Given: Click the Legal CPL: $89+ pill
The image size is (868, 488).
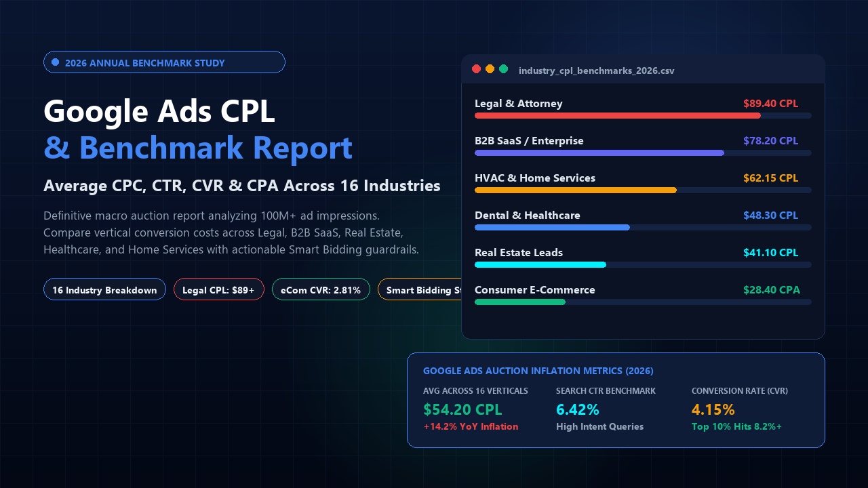Looking at the screenshot, I should (x=218, y=290).
